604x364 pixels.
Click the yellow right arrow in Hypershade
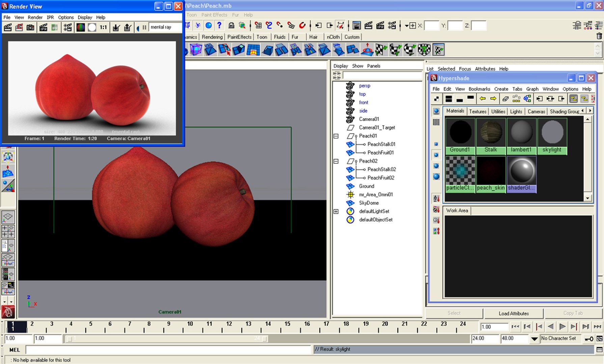tap(493, 98)
